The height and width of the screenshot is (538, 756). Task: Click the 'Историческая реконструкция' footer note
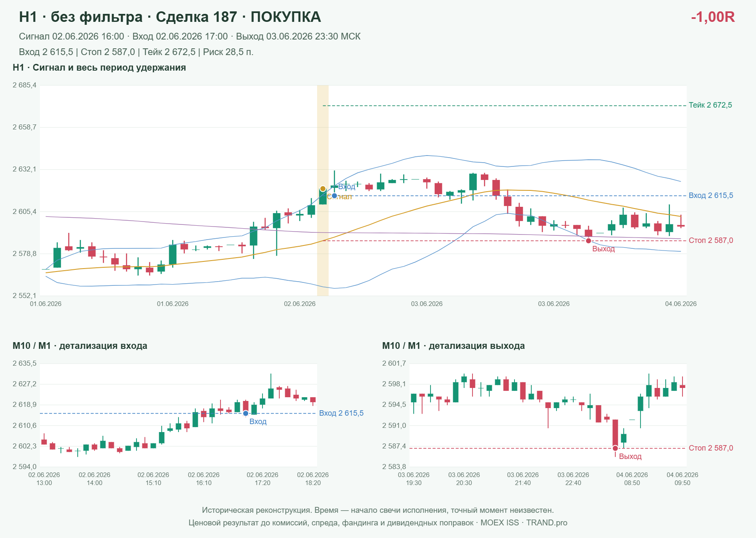[x=378, y=510]
